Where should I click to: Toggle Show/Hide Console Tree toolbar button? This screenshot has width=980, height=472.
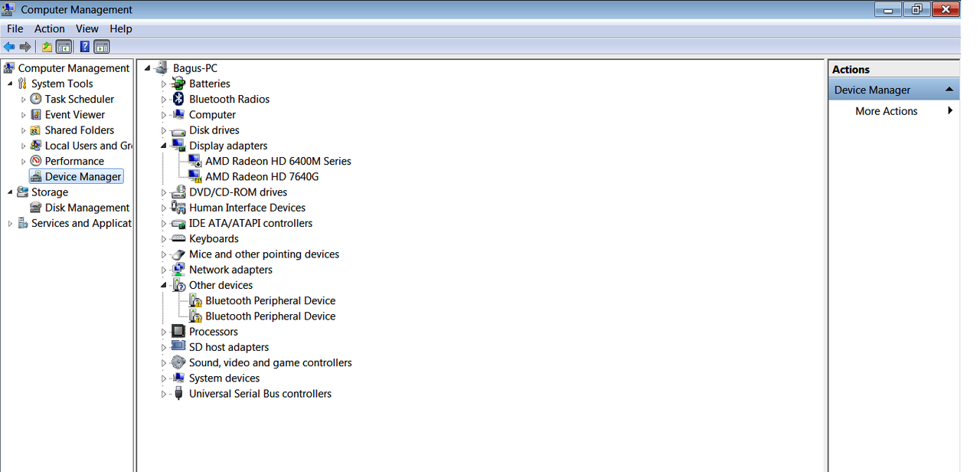pyautogui.click(x=64, y=47)
